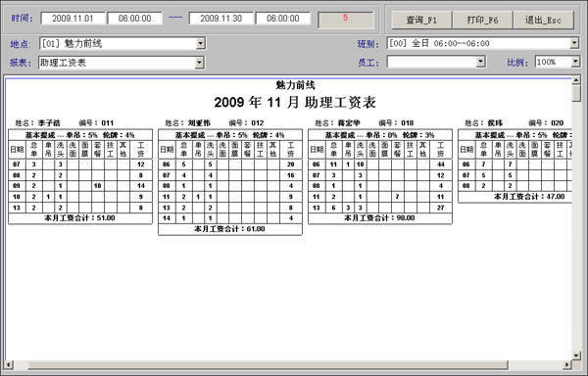
Task: Click the vertical scrollbar up arrow
Action: click(x=577, y=79)
